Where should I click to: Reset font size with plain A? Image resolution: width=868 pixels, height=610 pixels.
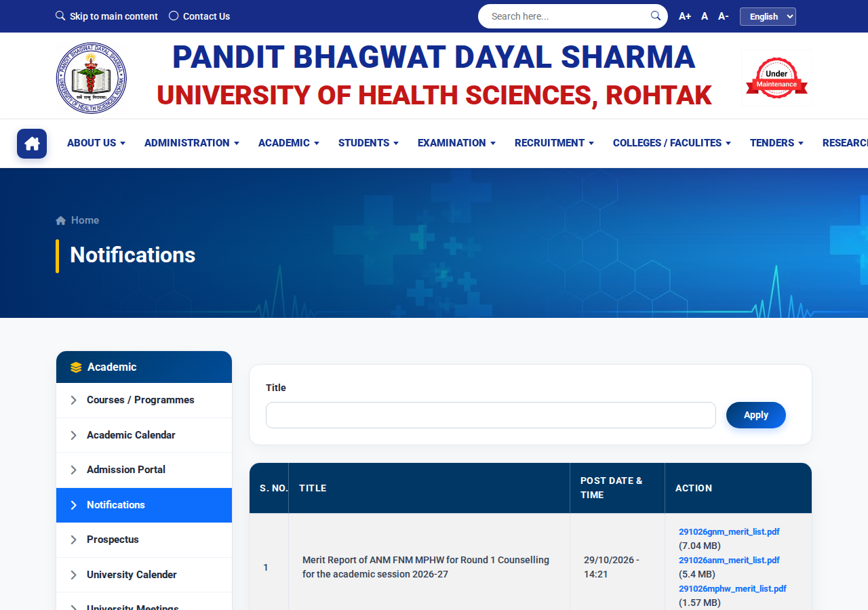pyautogui.click(x=705, y=16)
